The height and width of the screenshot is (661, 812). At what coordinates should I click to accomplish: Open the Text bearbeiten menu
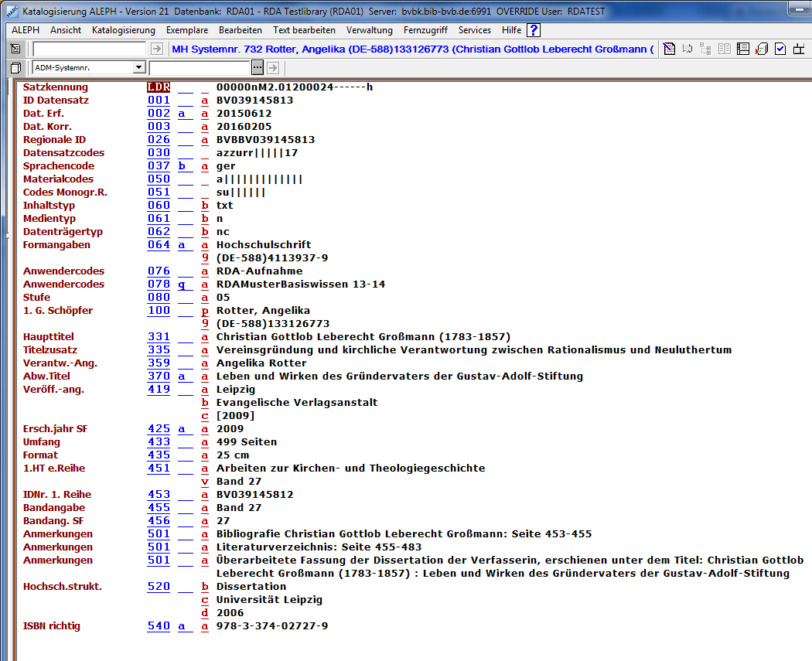point(304,30)
